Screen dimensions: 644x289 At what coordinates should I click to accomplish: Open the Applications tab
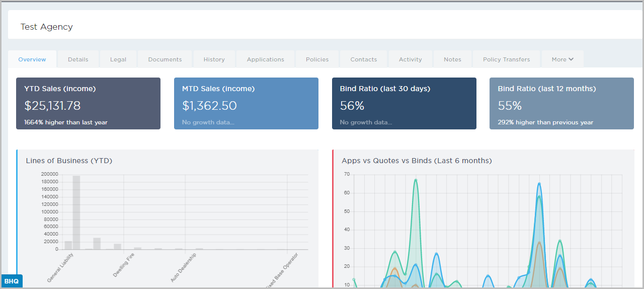(x=265, y=59)
